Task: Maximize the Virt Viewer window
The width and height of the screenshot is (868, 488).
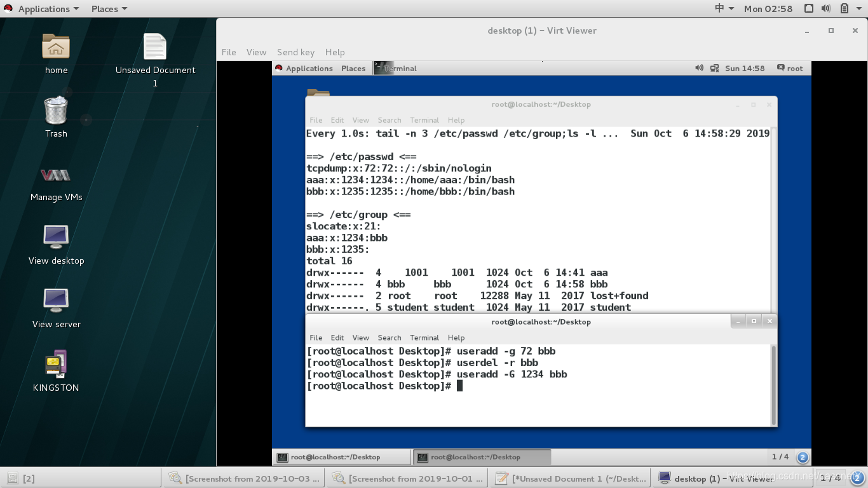Action: click(x=831, y=30)
